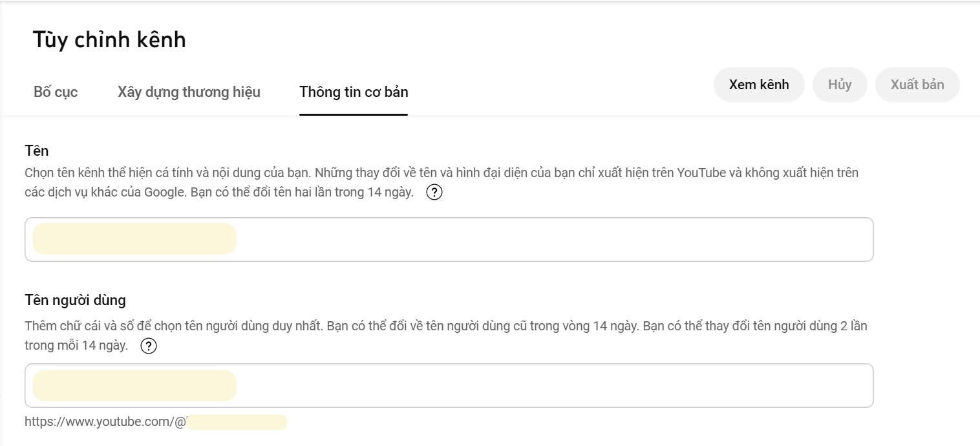Select the Thông tin cơ bản tab
Viewport: 980px width, 446px height.
click(x=354, y=92)
